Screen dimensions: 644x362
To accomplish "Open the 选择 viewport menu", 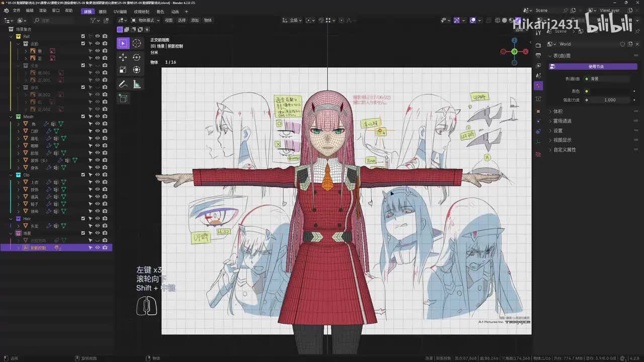I will [182, 21].
